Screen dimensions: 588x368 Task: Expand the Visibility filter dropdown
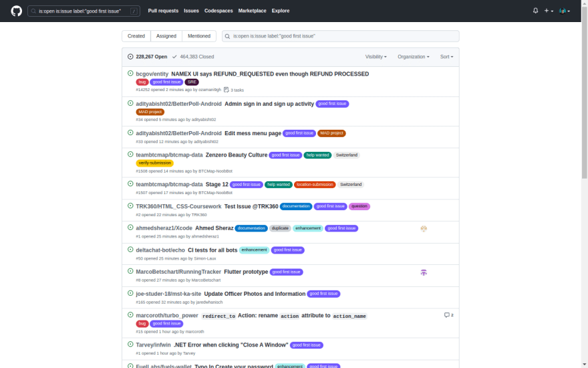(376, 57)
